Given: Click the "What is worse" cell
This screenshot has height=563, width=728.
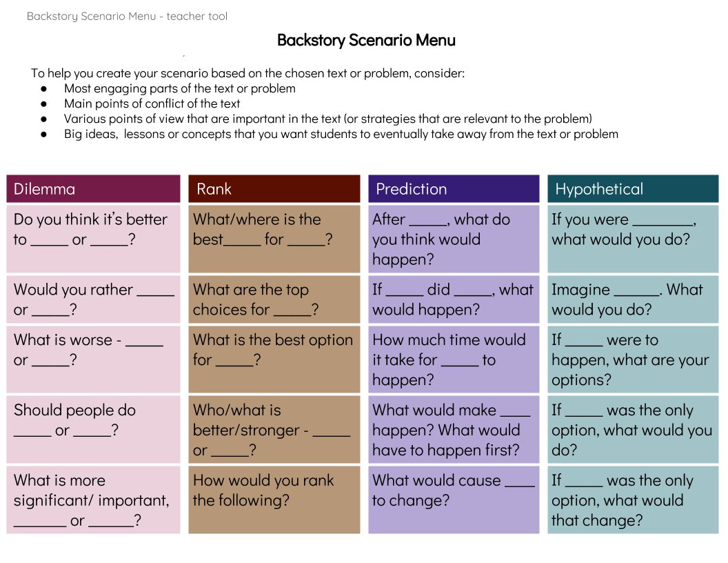Looking at the screenshot, I should [x=93, y=350].
